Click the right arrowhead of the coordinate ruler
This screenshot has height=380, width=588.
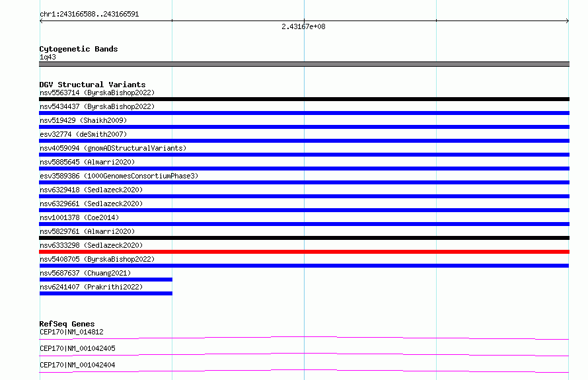coord(568,21)
